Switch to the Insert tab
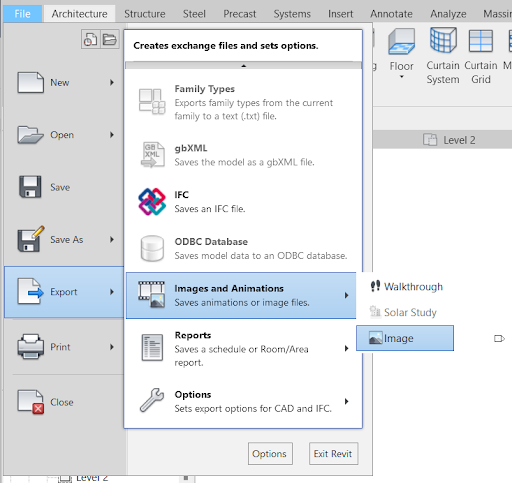The image size is (512, 483). [340, 14]
